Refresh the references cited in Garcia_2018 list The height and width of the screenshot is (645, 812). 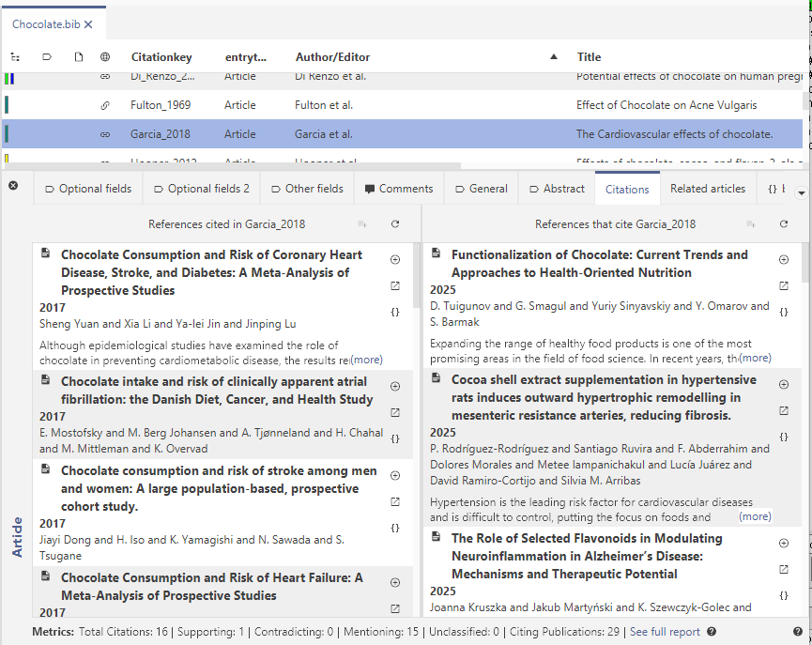[394, 224]
